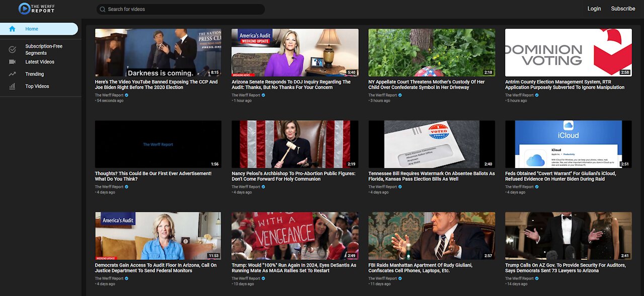Image resolution: width=644 pixels, height=296 pixels.
Task: Click the Top Videos bar chart icon
Action: pos(12,86)
